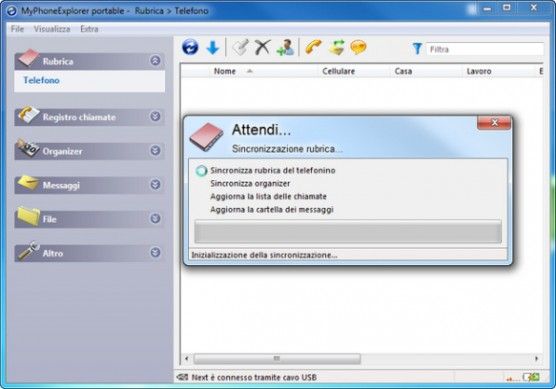The image size is (556, 389).
Task: Click the MyPhoneExplorer title bar app icon
Action: tap(12, 11)
